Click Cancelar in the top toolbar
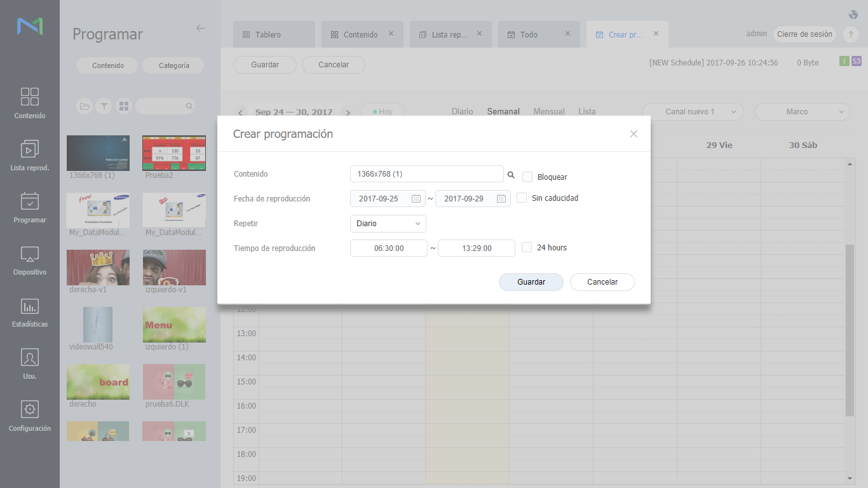 tap(334, 65)
